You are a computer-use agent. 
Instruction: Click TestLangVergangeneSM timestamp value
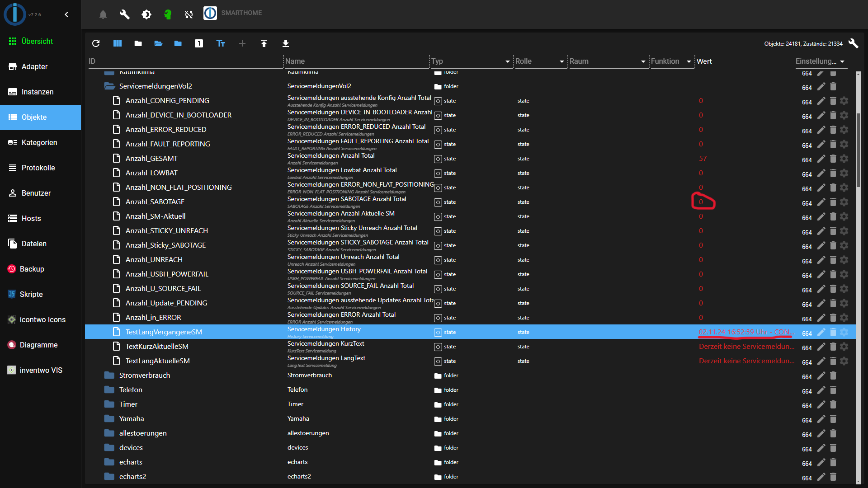(x=746, y=332)
